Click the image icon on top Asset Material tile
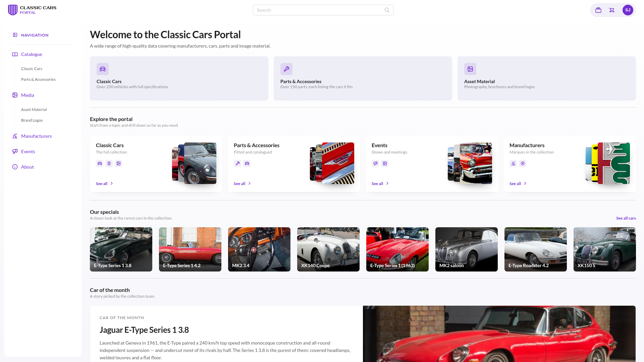 [x=470, y=69]
